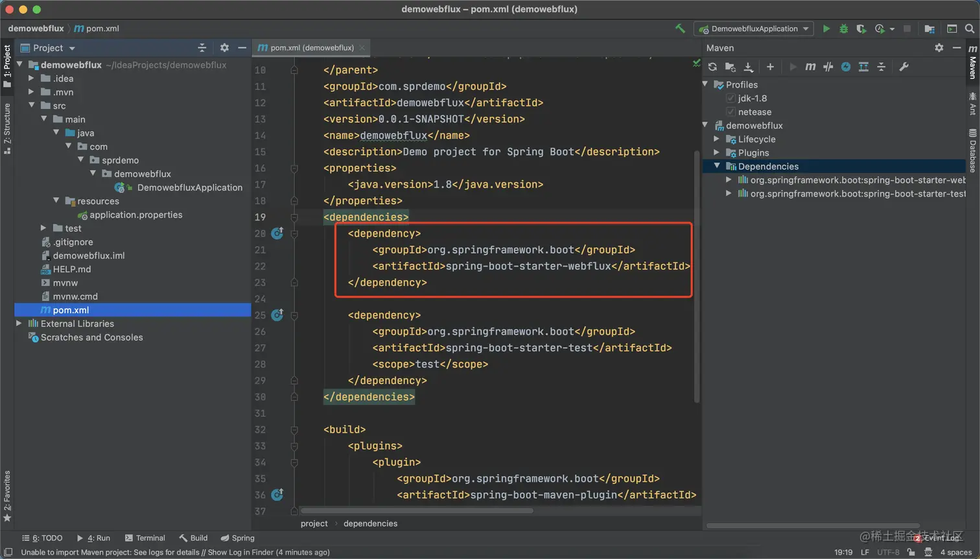Toggle Offline Mode in Maven toolbar
Image resolution: width=980 pixels, height=559 pixels.
point(828,67)
